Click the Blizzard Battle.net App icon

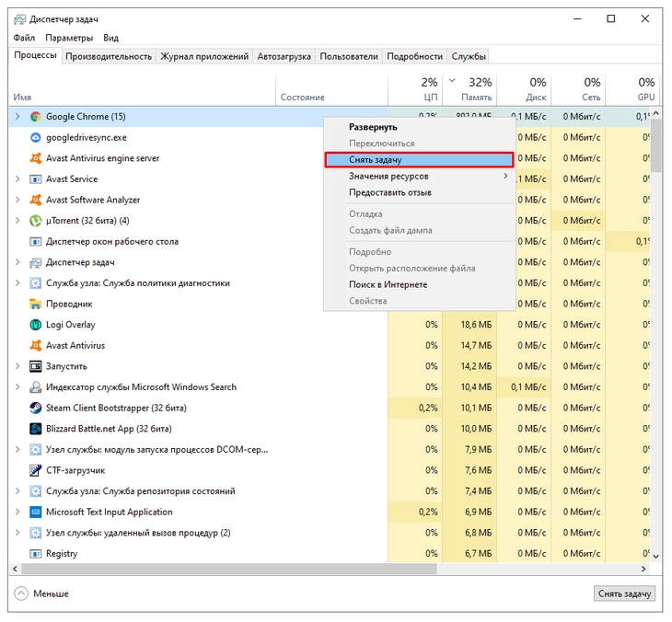pyautogui.click(x=36, y=429)
